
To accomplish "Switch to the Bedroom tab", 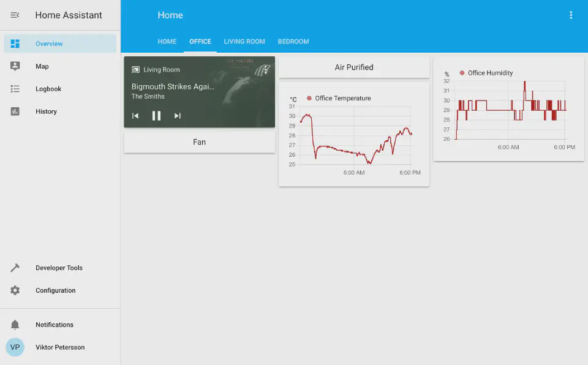I will [293, 42].
